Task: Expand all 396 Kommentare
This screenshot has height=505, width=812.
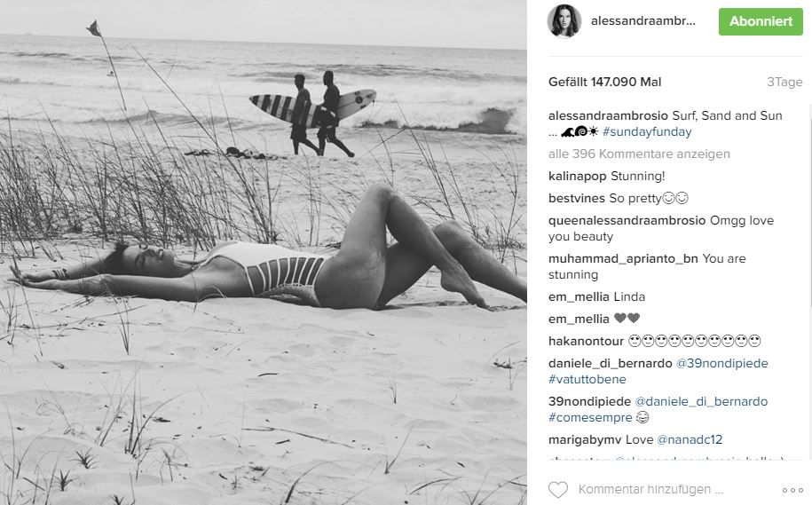Action: click(x=639, y=154)
